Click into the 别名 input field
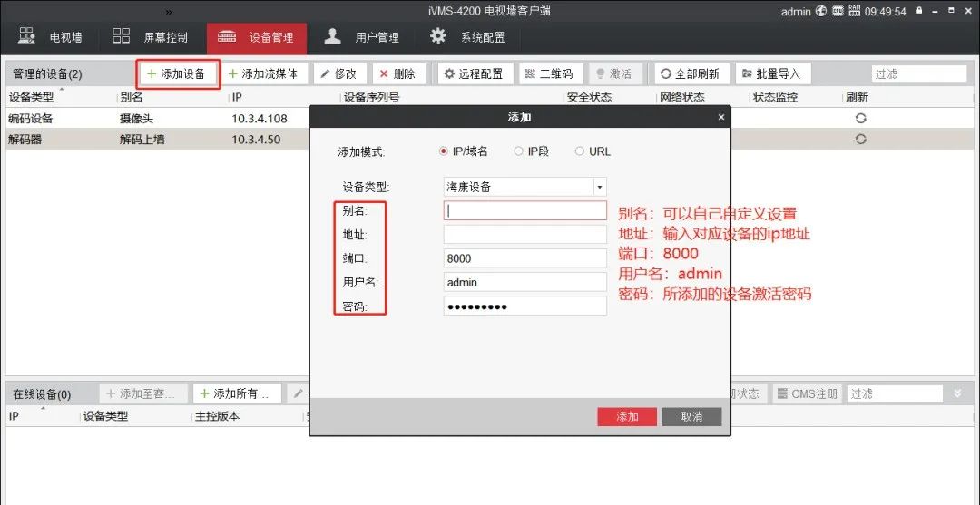Image resolution: width=980 pixels, height=505 pixels. (x=525, y=210)
